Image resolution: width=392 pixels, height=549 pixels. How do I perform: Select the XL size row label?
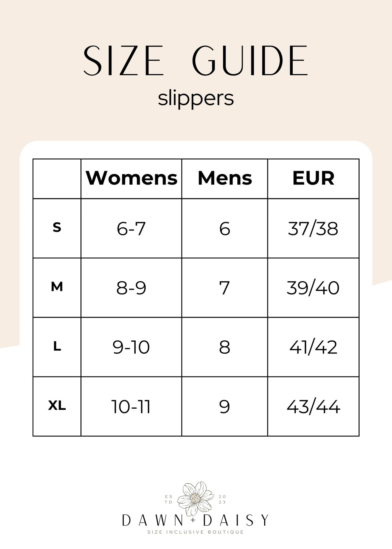point(57,406)
